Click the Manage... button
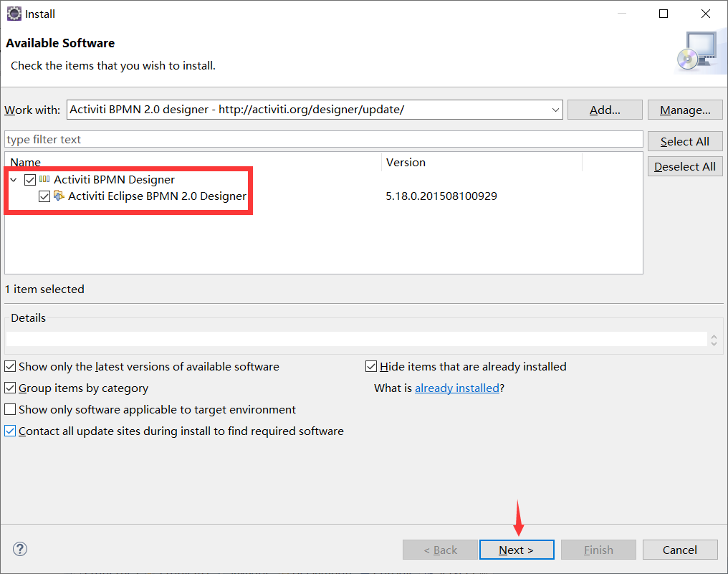Viewport: 728px width, 574px height. click(x=685, y=110)
